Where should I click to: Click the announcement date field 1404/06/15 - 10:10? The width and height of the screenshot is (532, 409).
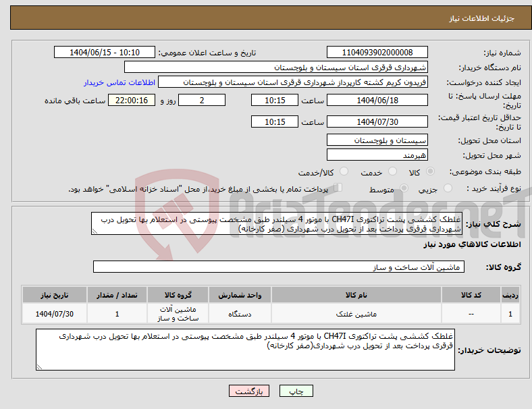click(105, 53)
